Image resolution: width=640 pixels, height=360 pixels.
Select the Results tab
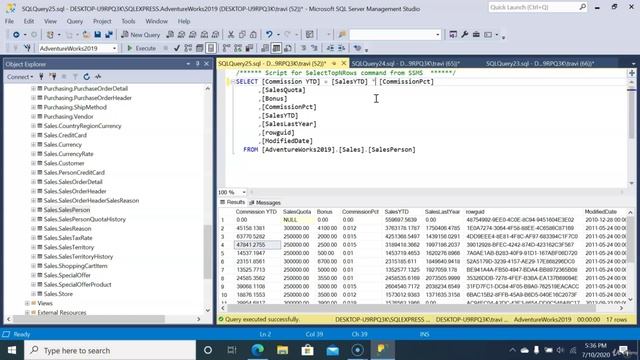(x=232, y=202)
